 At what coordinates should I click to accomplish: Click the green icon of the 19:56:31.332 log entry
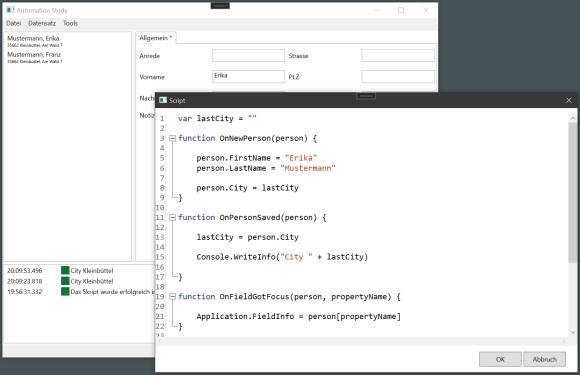tap(65, 291)
